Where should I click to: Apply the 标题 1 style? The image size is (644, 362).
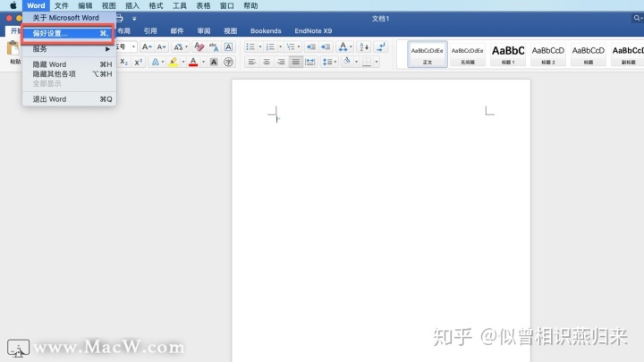point(508,55)
